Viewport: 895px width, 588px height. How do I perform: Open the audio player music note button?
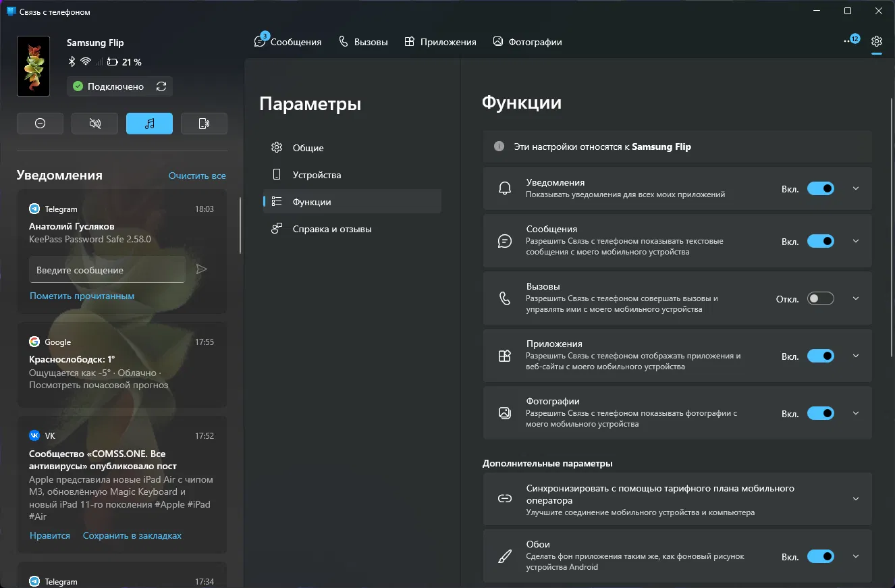149,124
